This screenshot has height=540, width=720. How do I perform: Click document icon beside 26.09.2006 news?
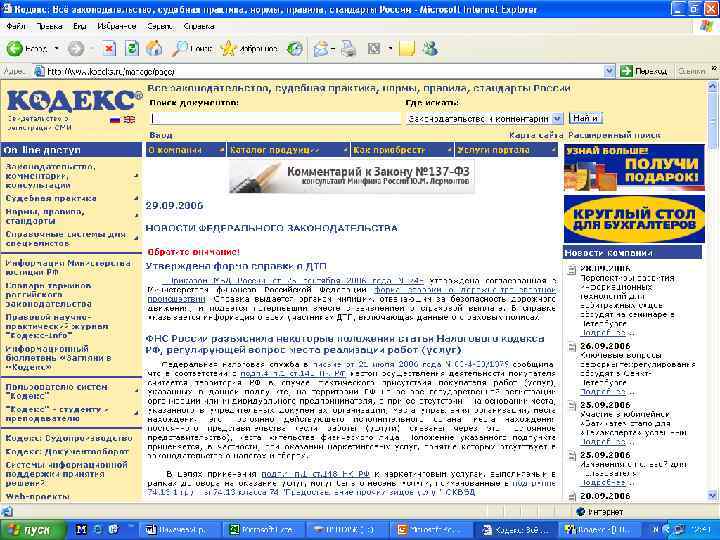[572, 347]
